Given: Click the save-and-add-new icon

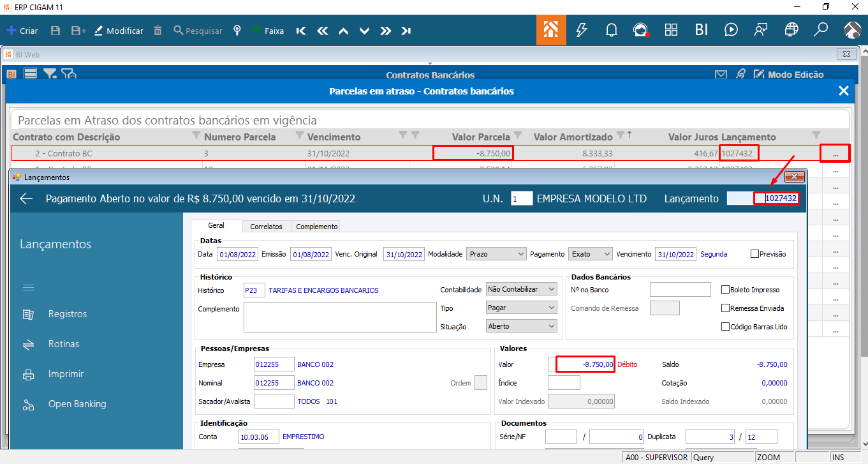Looking at the screenshot, I should click(79, 31).
